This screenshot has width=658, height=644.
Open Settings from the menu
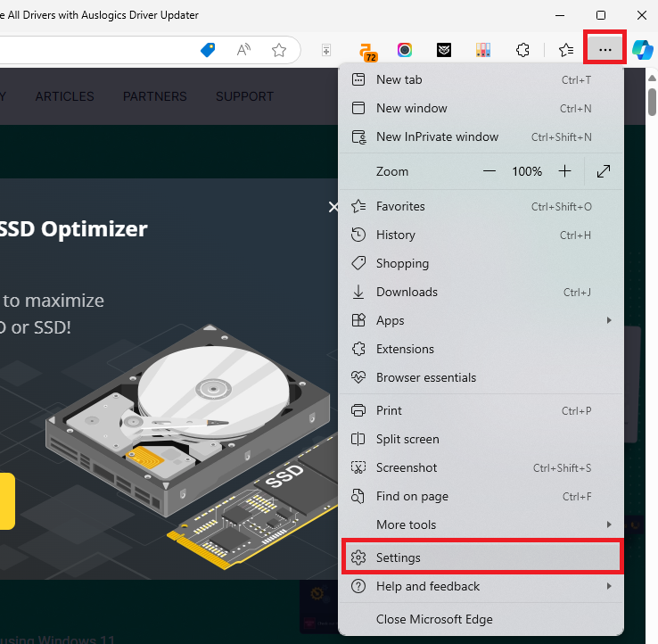pyautogui.click(x=481, y=557)
